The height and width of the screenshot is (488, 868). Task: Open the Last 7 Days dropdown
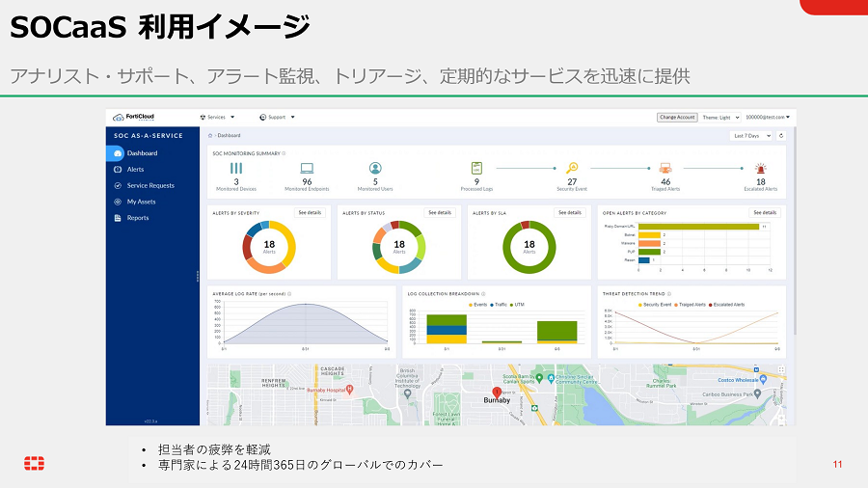[x=752, y=136]
